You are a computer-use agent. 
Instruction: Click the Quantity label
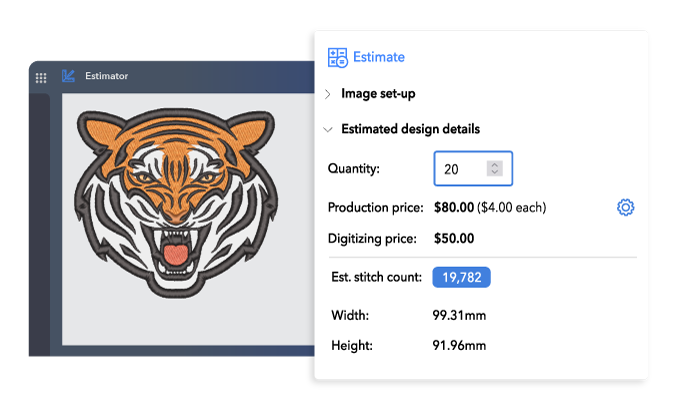tap(354, 169)
